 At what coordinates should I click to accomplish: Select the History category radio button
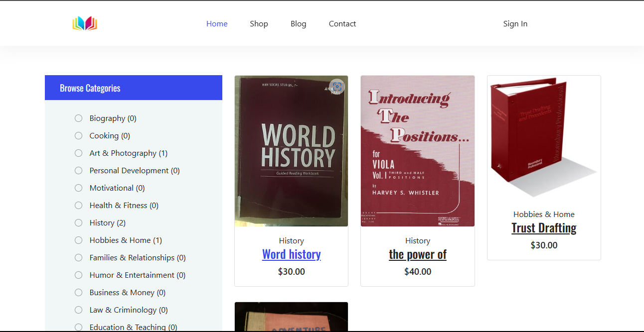(78, 222)
